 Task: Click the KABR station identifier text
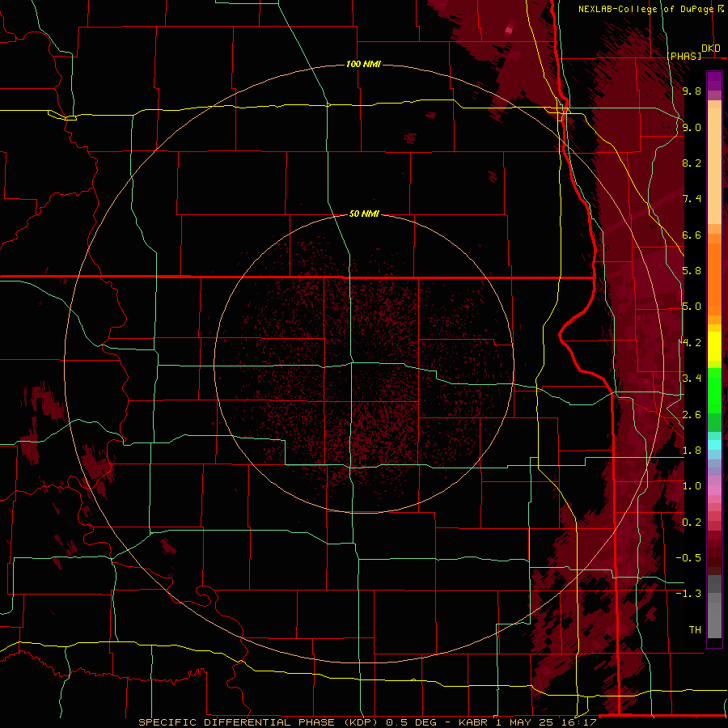point(474,722)
